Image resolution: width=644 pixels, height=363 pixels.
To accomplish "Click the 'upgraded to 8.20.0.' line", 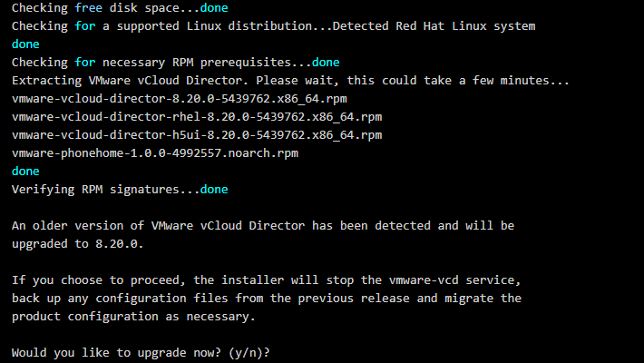I will tap(78, 243).
